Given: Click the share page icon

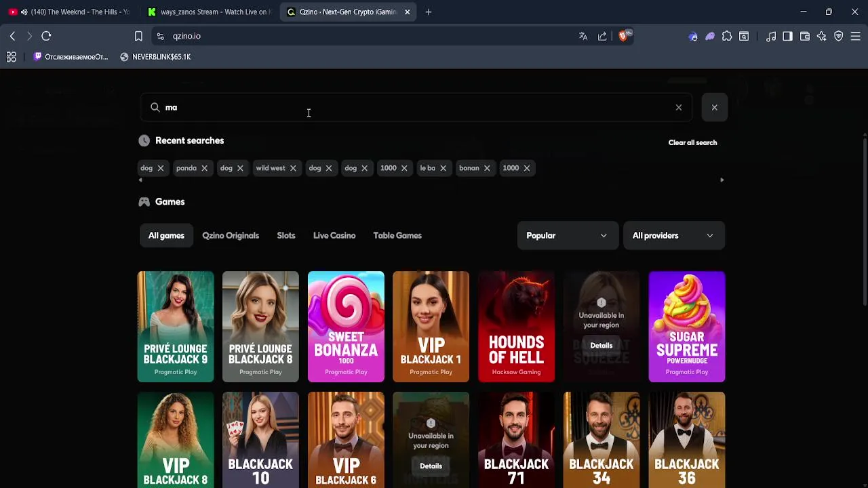Looking at the screenshot, I should (x=602, y=36).
